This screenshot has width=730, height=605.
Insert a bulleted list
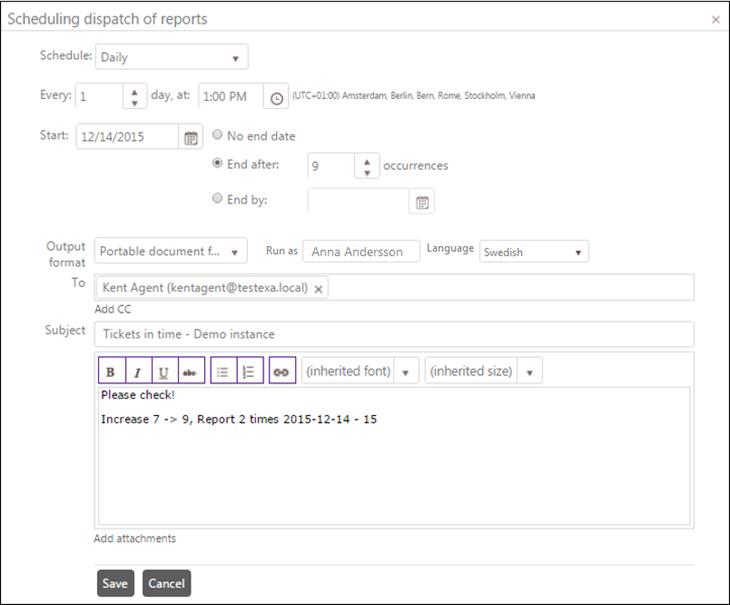point(223,371)
